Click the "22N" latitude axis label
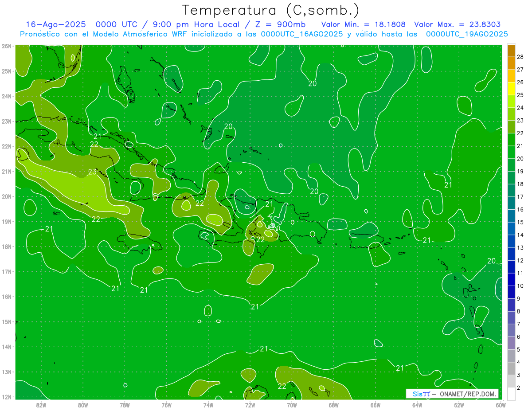The height and width of the screenshot is (411, 532). click(7, 146)
